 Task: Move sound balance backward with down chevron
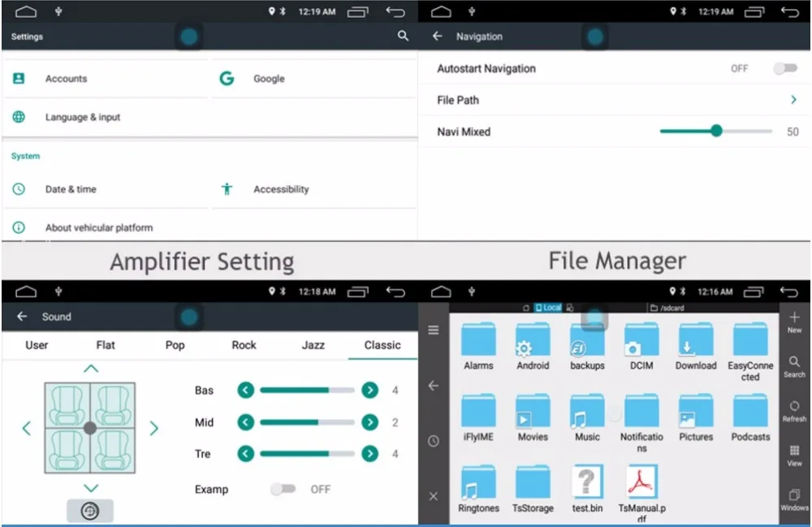(91, 488)
